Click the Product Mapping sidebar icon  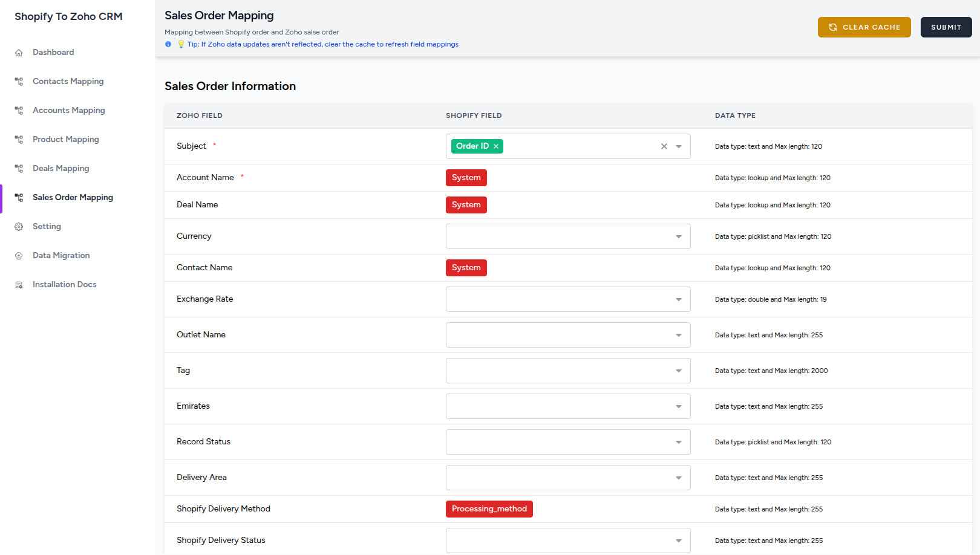click(x=19, y=140)
